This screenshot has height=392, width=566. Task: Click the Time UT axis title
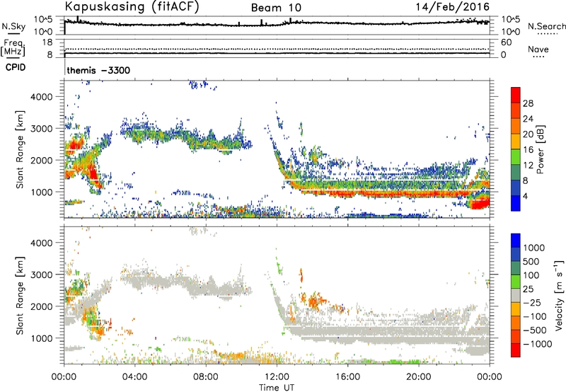click(277, 388)
